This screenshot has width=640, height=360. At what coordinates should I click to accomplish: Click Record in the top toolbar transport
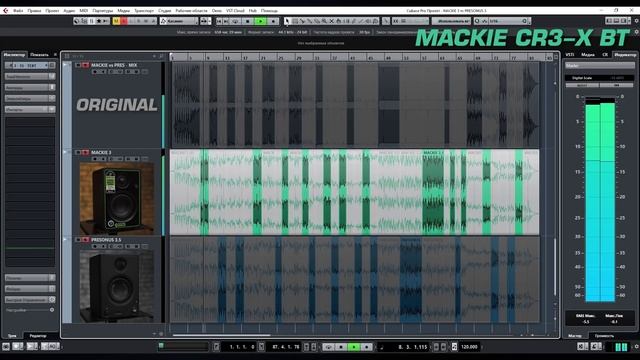pyautogui.click(x=273, y=21)
